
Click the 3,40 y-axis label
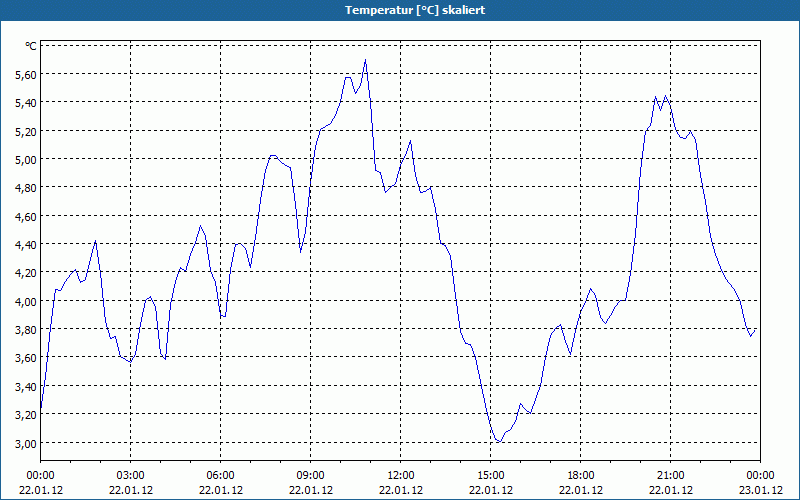[27, 386]
